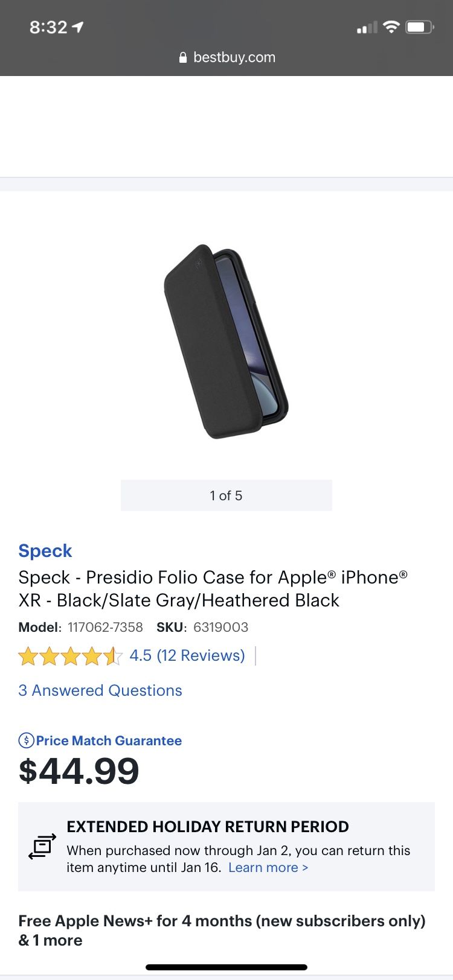Click the star rating icons

point(70,656)
